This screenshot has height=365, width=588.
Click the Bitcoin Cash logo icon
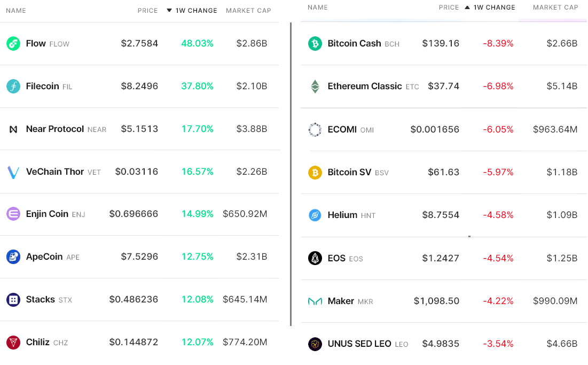click(315, 44)
